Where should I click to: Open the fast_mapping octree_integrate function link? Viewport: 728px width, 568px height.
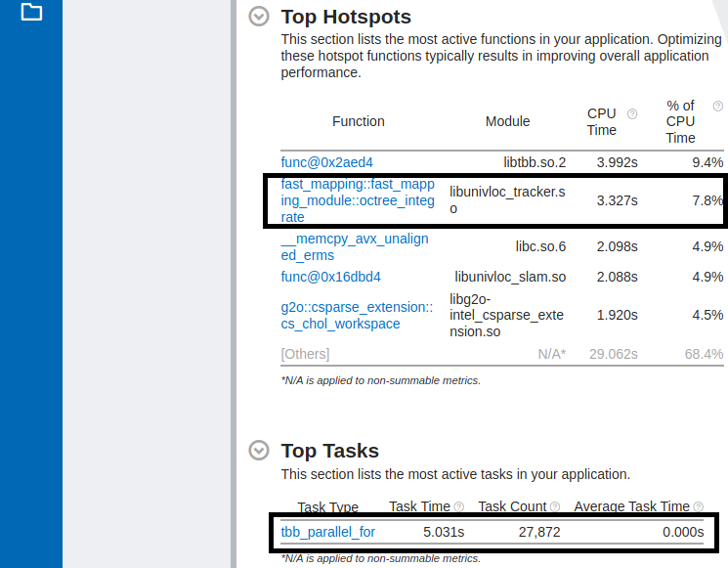pyautogui.click(x=357, y=200)
